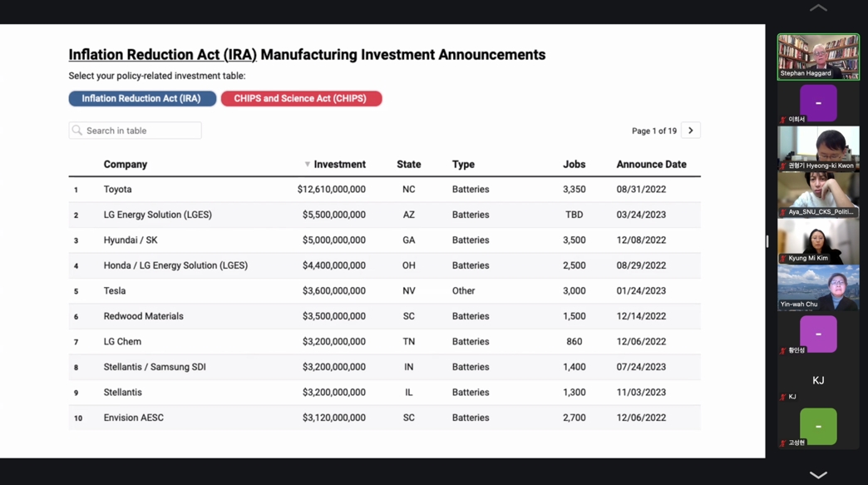Viewport: 868px width, 485px height.
Task: Select Hyeong-ki Kwon's video thumbnail
Action: pyautogui.click(x=818, y=148)
